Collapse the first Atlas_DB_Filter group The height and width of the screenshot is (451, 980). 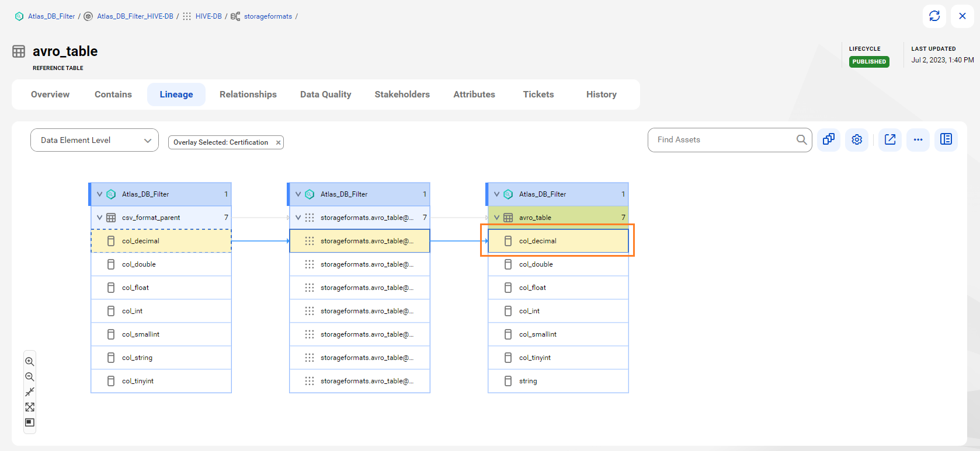[100, 194]
